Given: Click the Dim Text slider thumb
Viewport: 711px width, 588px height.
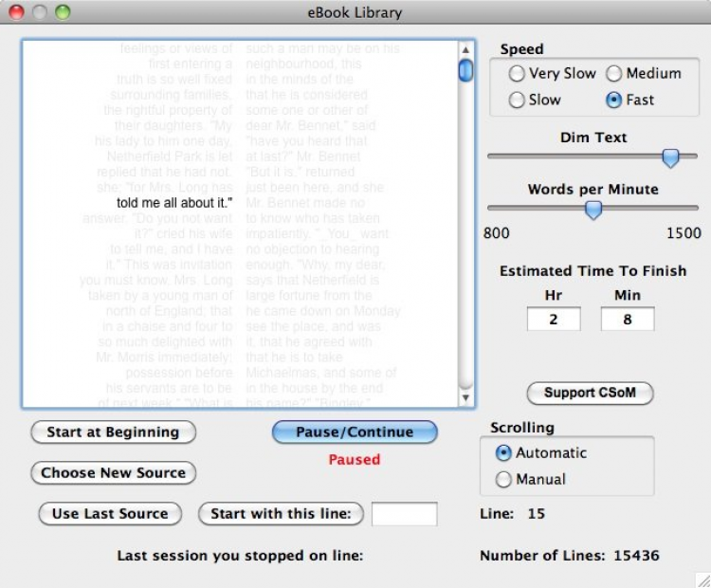Looking at the screenshot, I should pos(670,157).
